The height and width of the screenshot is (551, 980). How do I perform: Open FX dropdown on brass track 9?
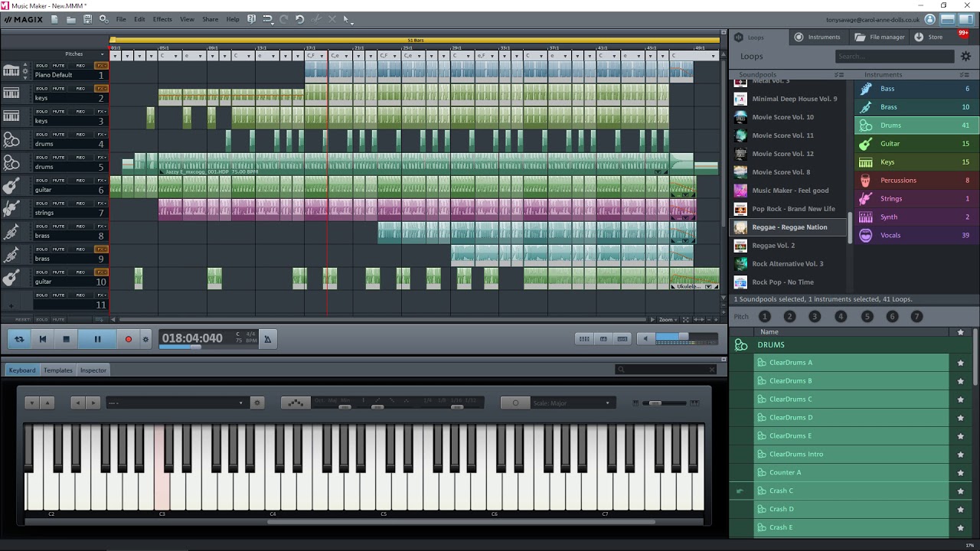101,249
